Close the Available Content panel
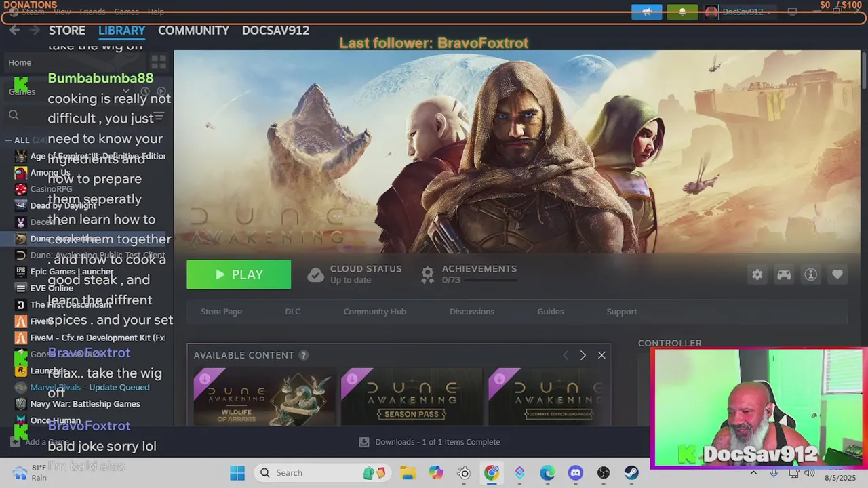The image size is (868, 488). click(x=601, y=355)
